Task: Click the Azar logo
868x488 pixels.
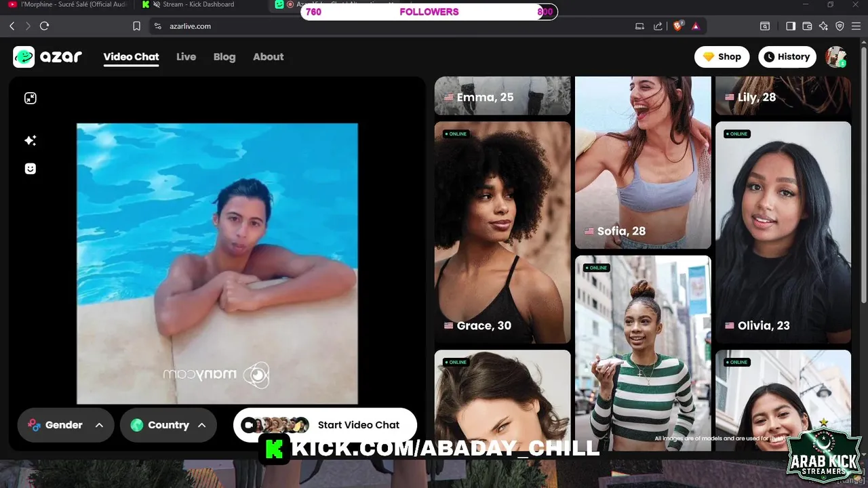Action: click(x=47, y=57)
